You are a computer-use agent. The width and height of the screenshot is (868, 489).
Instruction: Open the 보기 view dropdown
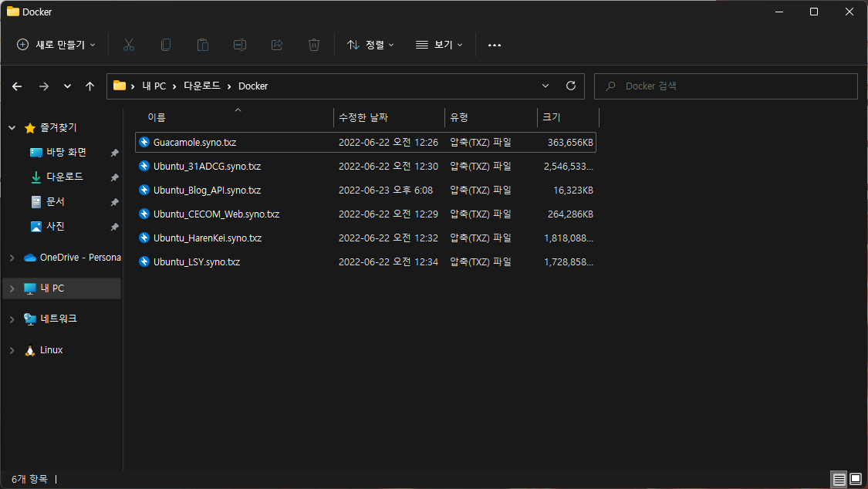coord(439,45)
